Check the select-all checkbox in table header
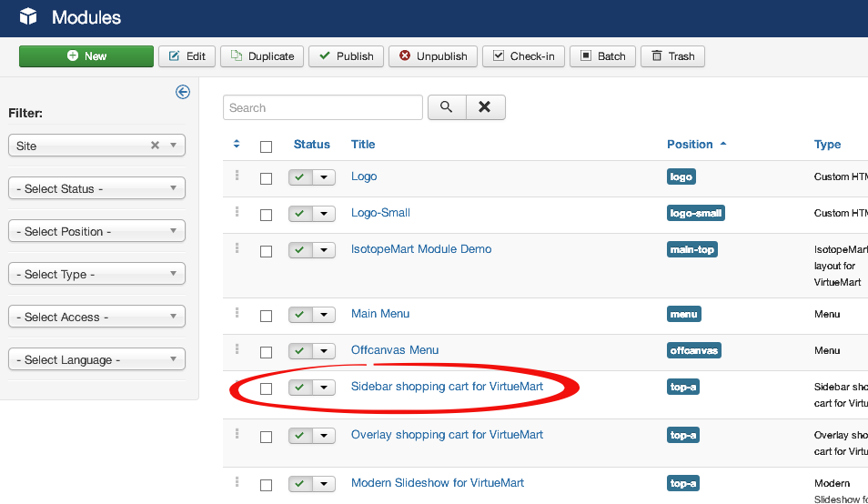 266,146
